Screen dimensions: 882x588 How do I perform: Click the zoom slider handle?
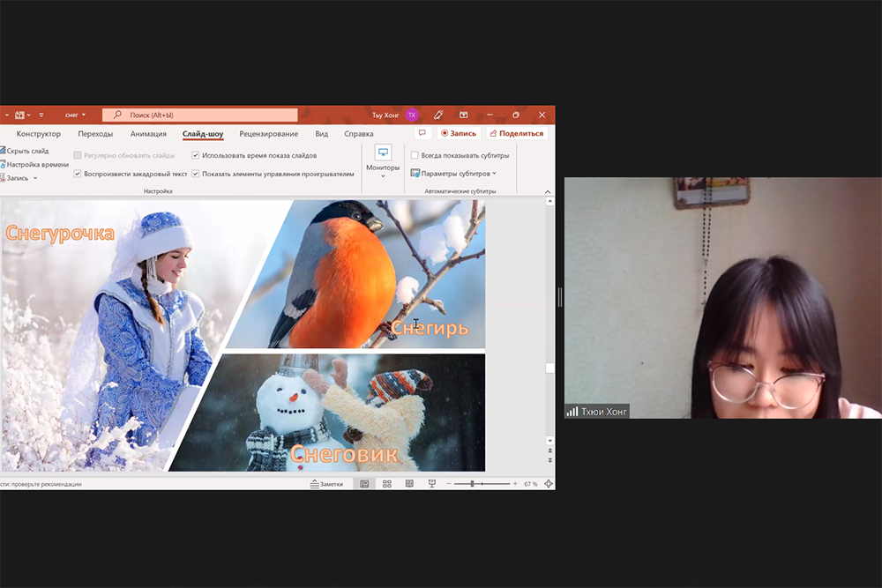[x=473, y=483]
